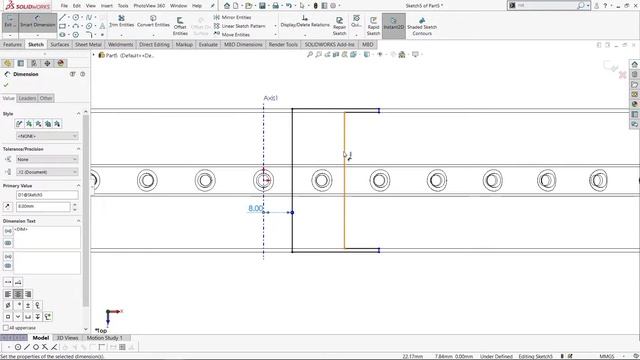Click the 8.00 dimension in the sketch
This screenshot has height=360, width=640.
(x=256, y=209)
